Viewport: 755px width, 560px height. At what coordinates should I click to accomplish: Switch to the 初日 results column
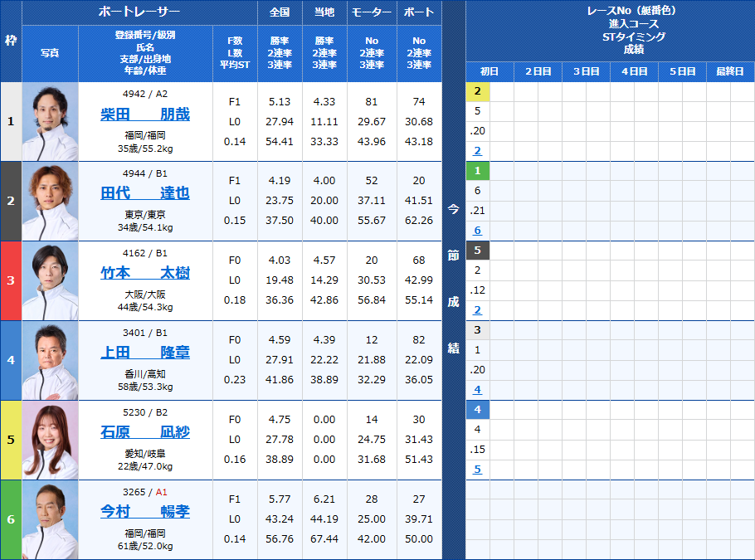point(490,71)
